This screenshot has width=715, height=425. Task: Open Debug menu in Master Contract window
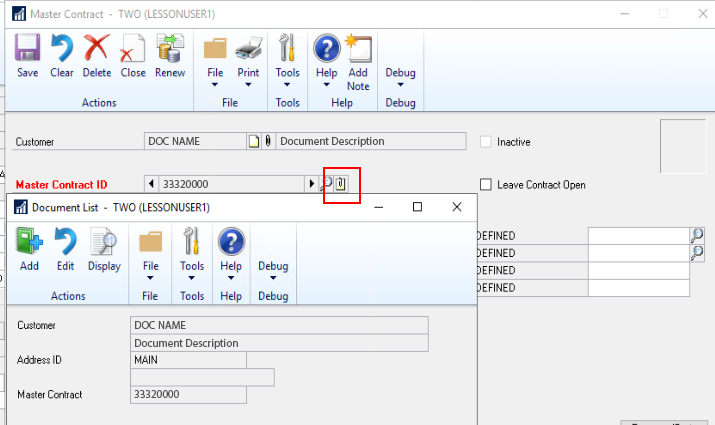tap(400, 78)
